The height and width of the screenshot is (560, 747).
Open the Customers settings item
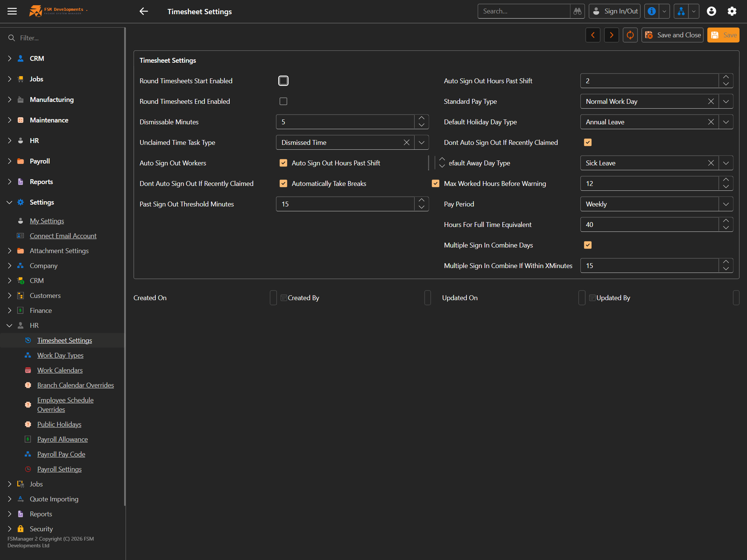point(45,296)
